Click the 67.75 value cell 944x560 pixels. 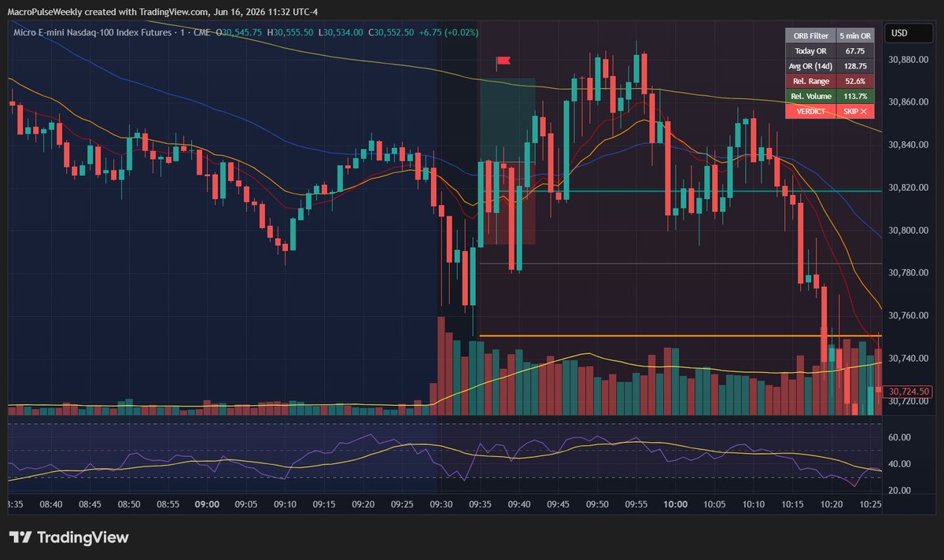854,50
